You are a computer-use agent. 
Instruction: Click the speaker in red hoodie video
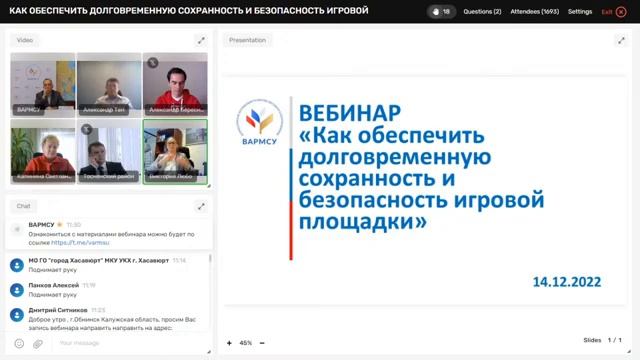pos(175,84)
